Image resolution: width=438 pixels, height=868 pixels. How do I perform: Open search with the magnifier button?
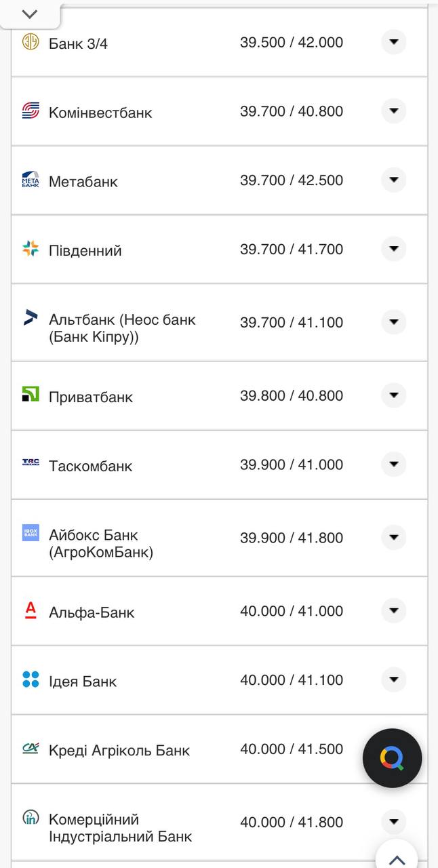tap(392, 757)
